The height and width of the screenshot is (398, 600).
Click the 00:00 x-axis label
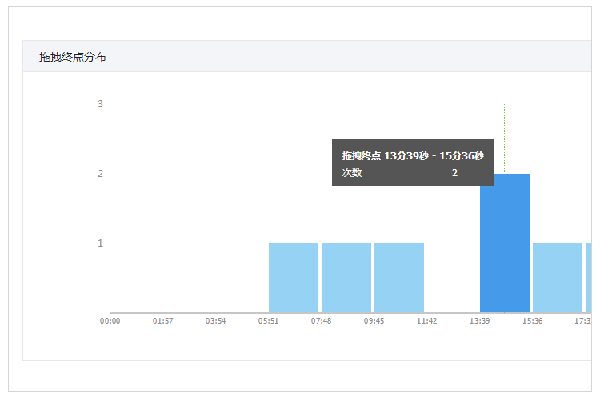pos(110,321)
